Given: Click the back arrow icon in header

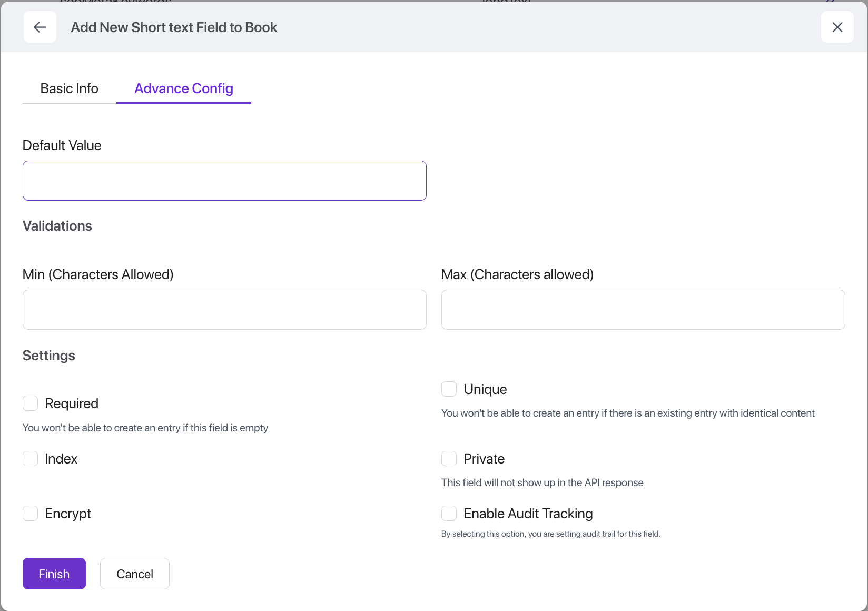Looking at the screenshot, I should pos(40,27).
